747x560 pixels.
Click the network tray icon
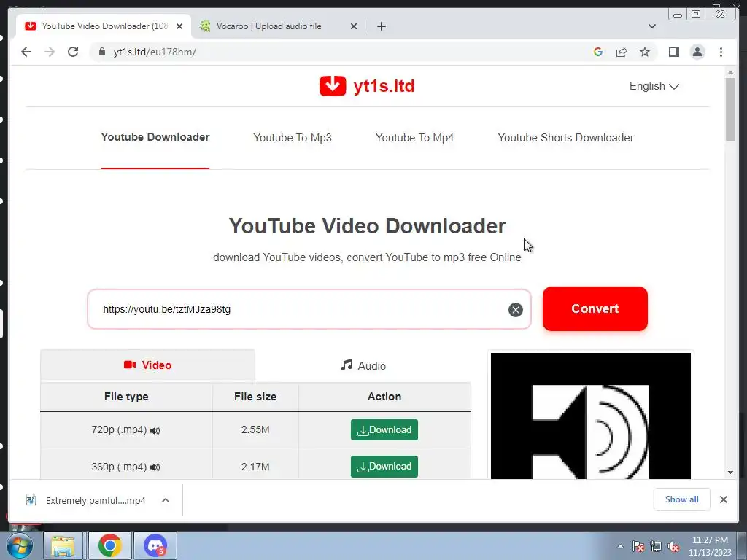(656, 547)
